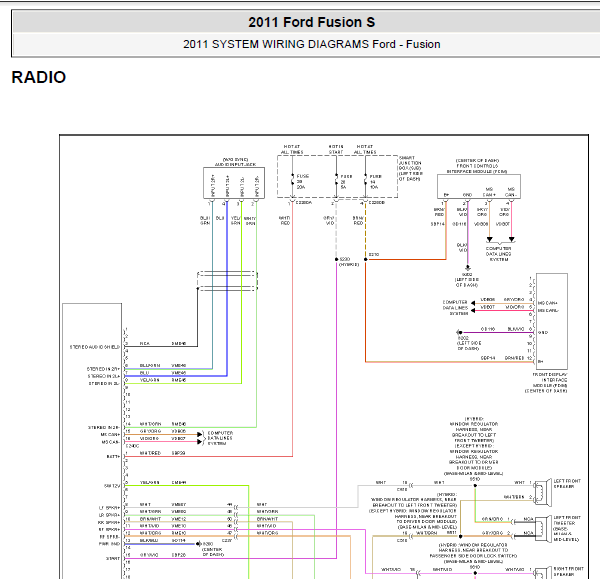This screenshot has height=579, width=600.
Task: Click the 'RIGHT FRONT SPEAKER' label
Action: (568, 571)
